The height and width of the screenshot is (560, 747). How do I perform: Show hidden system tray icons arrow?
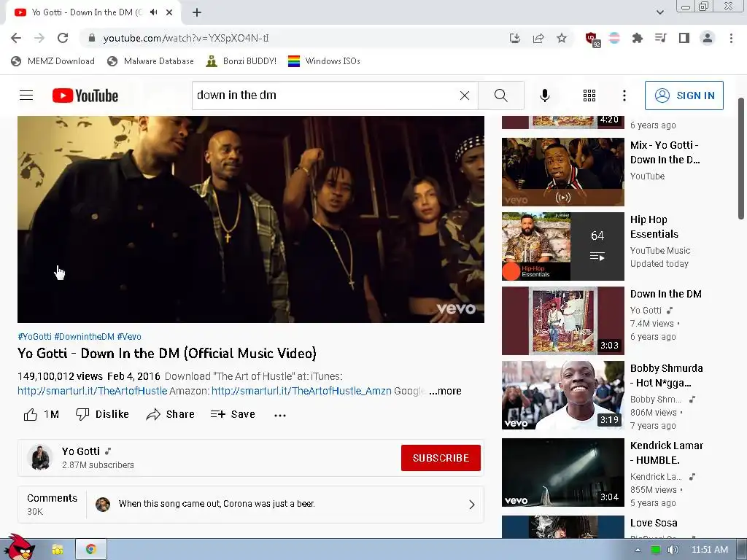click(638, 550)
